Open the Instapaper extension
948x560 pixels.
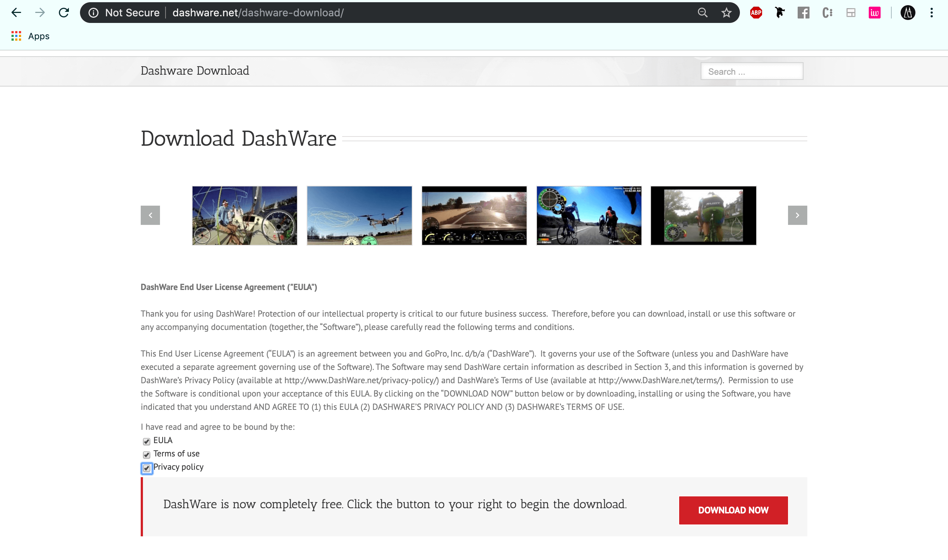coord(875,13)
